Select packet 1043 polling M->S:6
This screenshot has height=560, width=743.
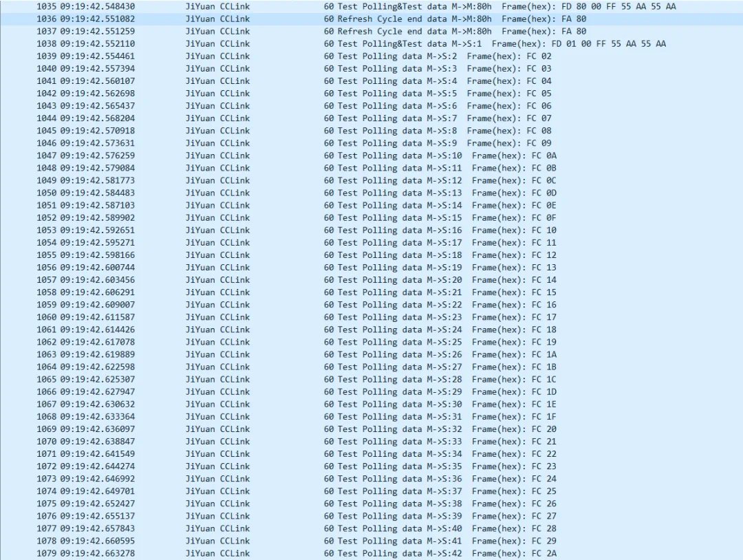pyautogui.click(x=371, y=106)
